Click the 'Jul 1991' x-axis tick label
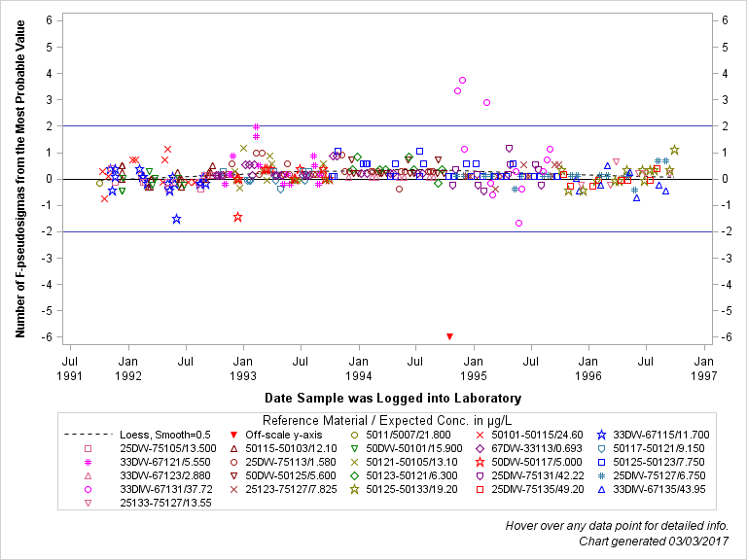747x560 pixels. (70, 368)
